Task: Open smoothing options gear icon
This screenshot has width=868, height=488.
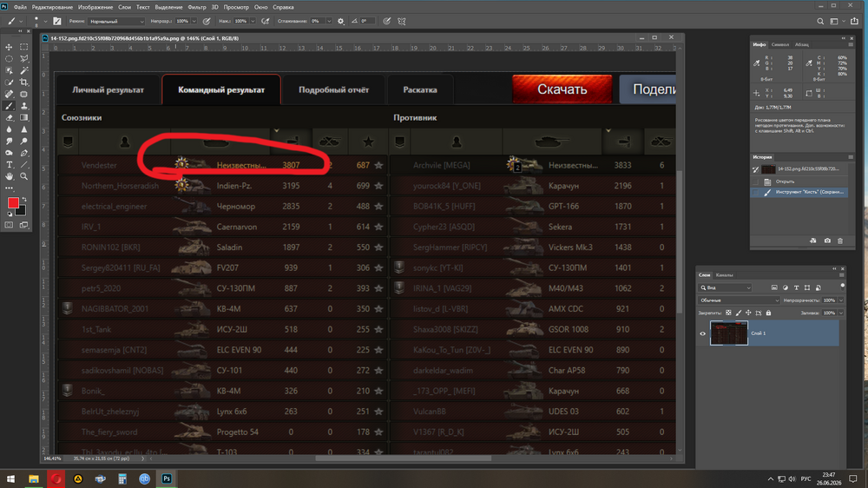Action: point(340,21)
